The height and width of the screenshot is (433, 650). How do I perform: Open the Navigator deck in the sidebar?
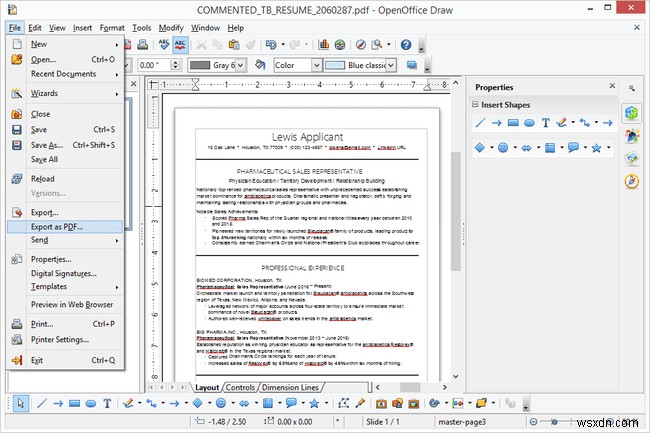[x=632, y=181]
